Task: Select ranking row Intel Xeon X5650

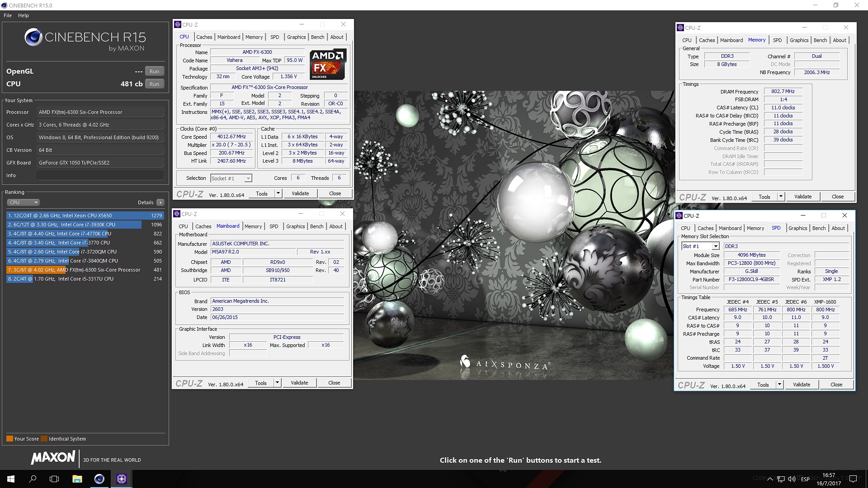Action: click(85, 216)
